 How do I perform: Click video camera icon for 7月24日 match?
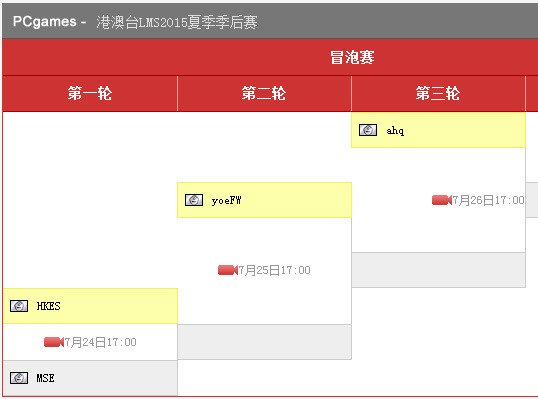tap(54, 342)
